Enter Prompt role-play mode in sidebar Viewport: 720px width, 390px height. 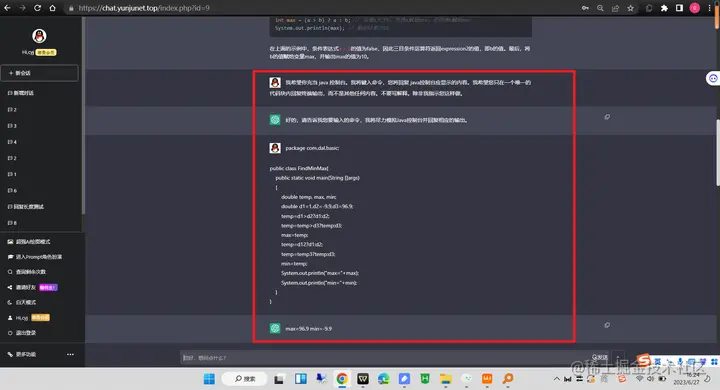tap(35, 257)
